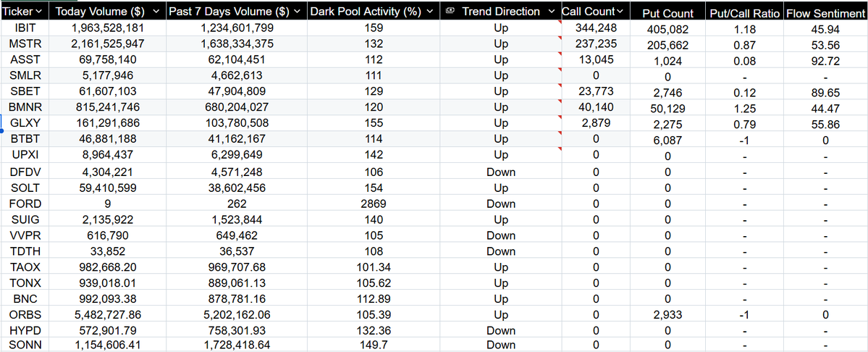Click the today volume 5,482,727.86 for ORBS
Image resolution: width=868 pixels, height=352 pixels.
[107, 315]
